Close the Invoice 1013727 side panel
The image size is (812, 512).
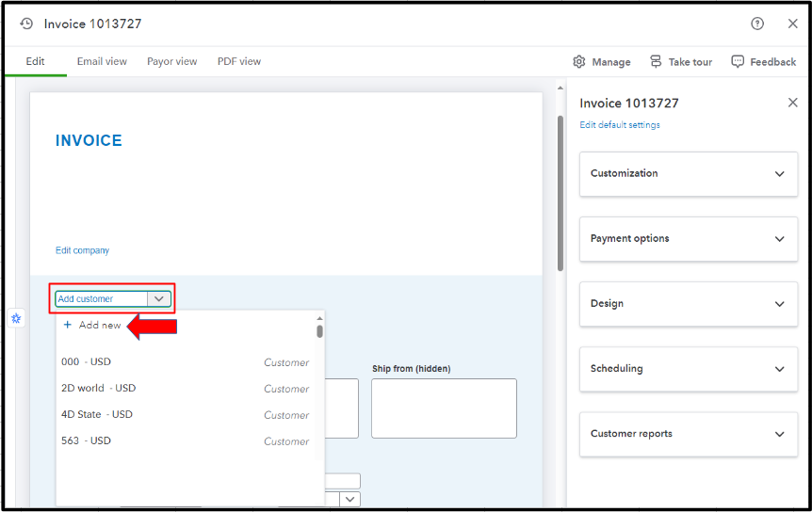click(x=792, y=103)
